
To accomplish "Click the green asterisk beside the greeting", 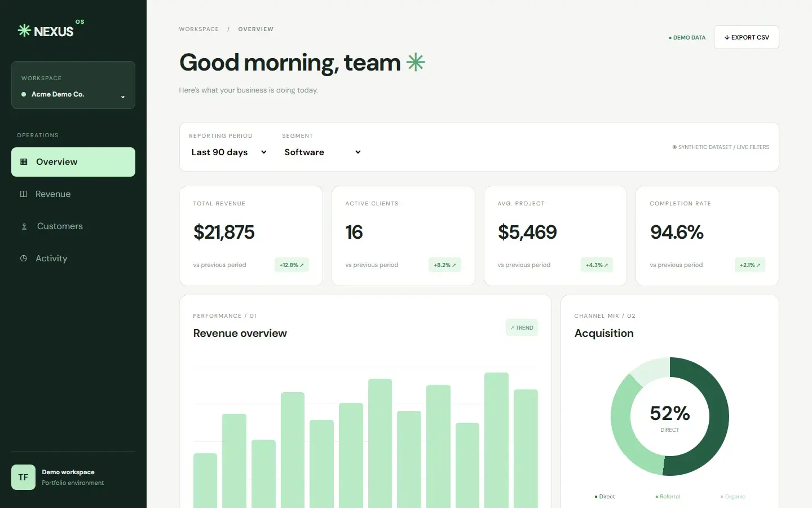I will click(x=416, y=62).
